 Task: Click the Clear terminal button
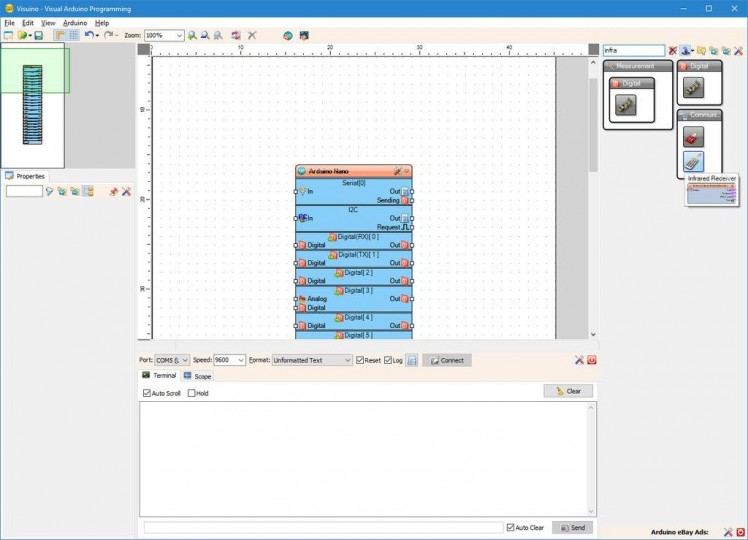tap(568, 391)
